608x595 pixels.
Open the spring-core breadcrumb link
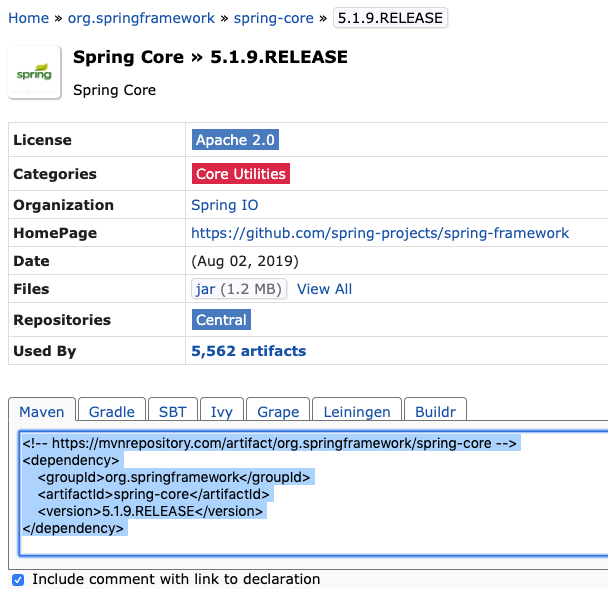click(x=274, y=18)
